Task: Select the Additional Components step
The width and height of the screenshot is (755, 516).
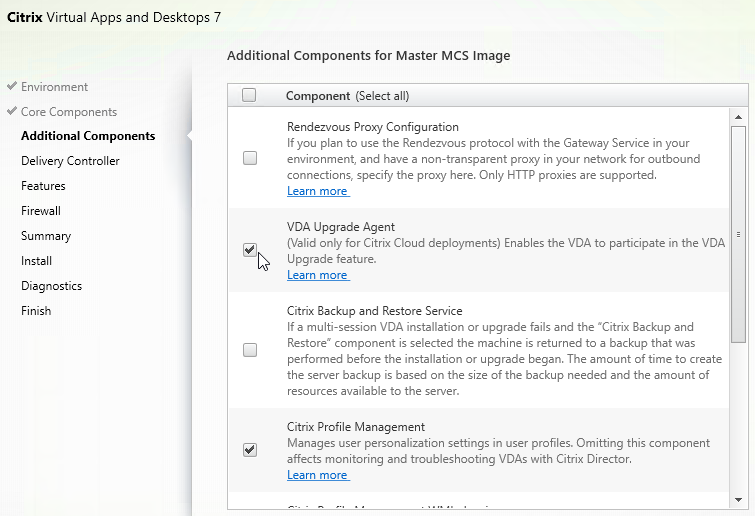Action: point(88,136)
